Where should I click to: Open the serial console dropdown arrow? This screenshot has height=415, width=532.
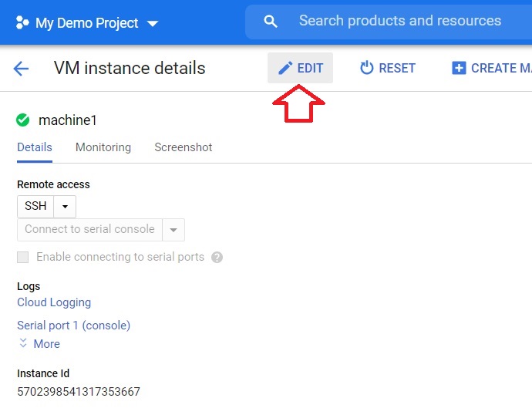pyautogui.click(x=173, y=230)
